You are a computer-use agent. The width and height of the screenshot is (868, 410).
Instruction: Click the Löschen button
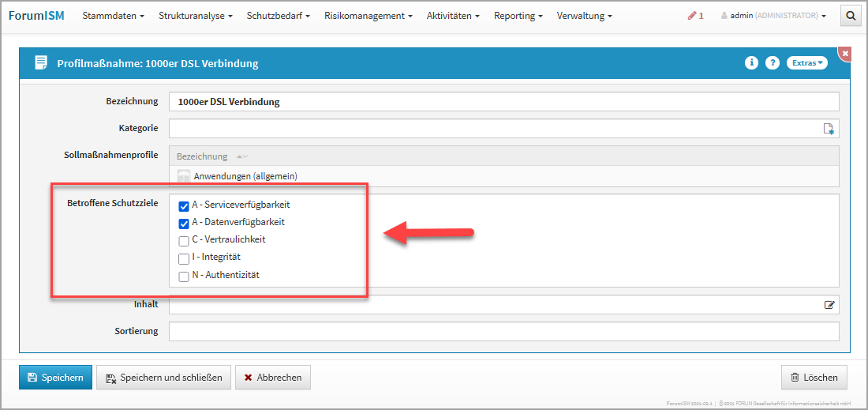click(814, 378)
